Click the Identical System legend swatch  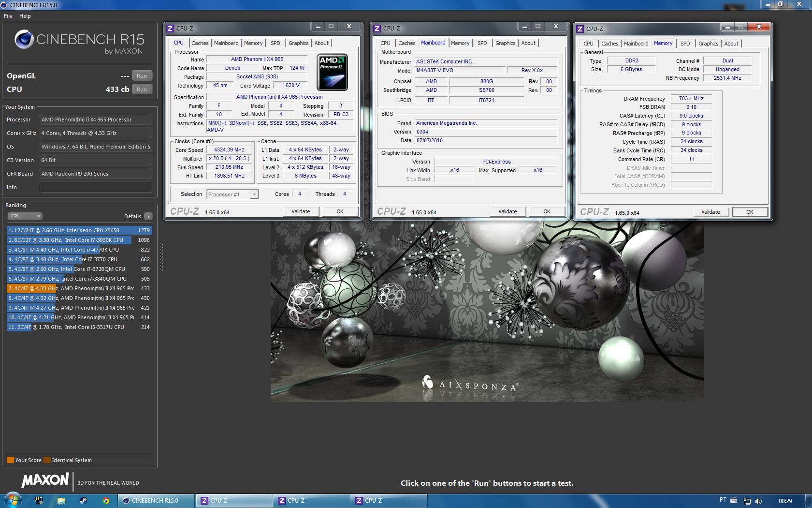coord(47,460)
